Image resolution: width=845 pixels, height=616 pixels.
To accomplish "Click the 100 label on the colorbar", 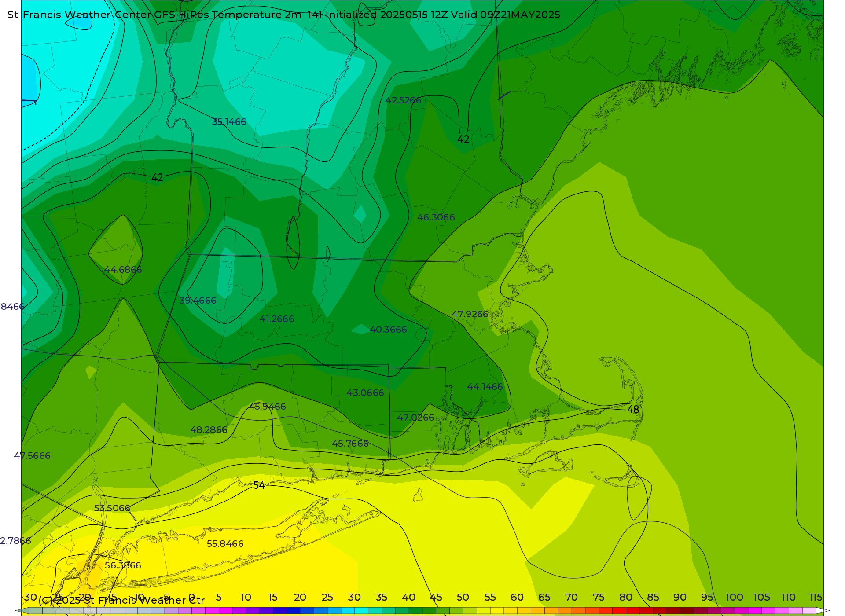I will 735,597.
